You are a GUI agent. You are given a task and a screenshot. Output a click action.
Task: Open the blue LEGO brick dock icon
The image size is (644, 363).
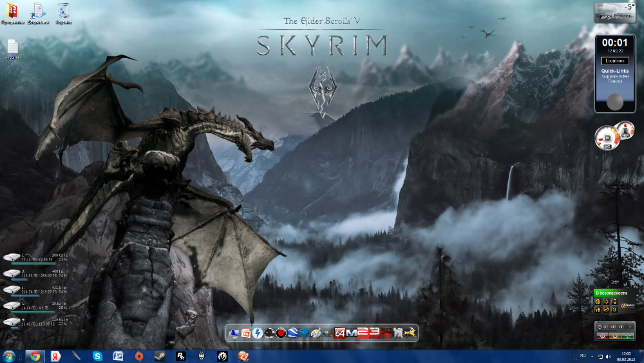(305, 333)
